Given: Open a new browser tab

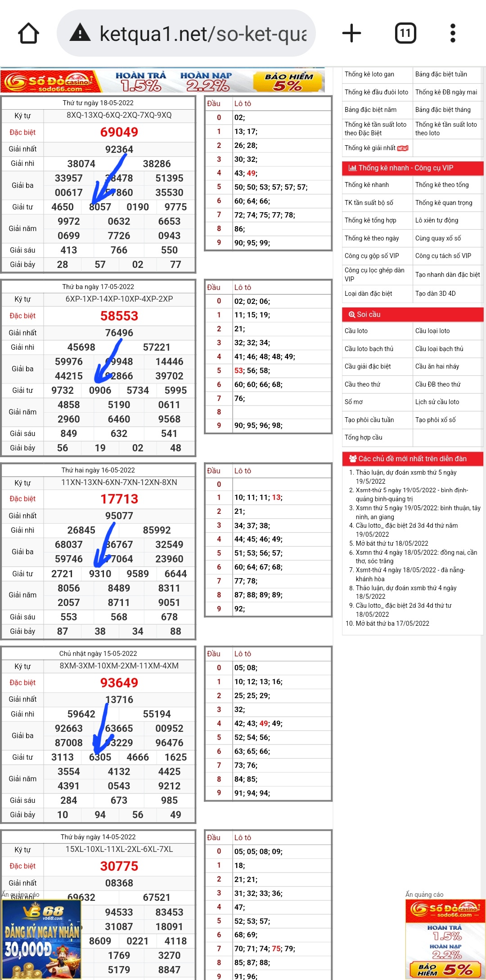Looking at the screenshot, I should click(x=351, y=33).
